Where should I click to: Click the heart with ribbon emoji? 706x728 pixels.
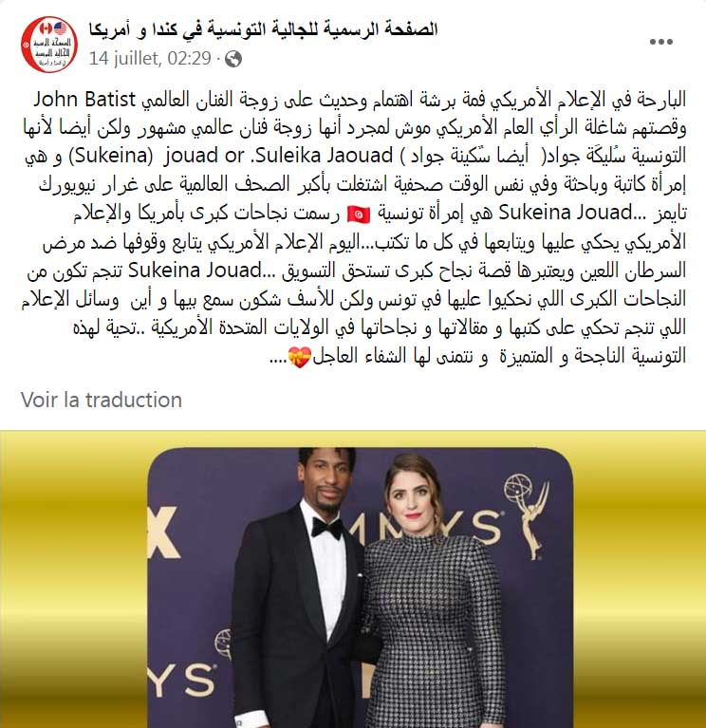point(300,358)
